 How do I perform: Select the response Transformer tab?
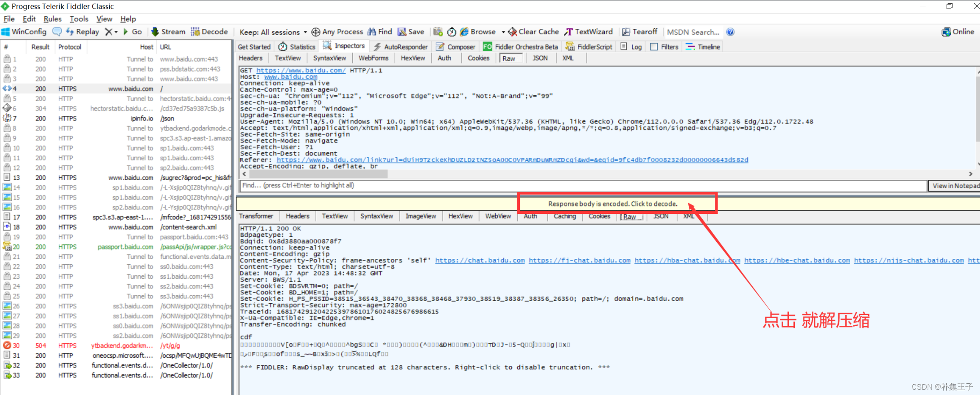coord(256,216)
